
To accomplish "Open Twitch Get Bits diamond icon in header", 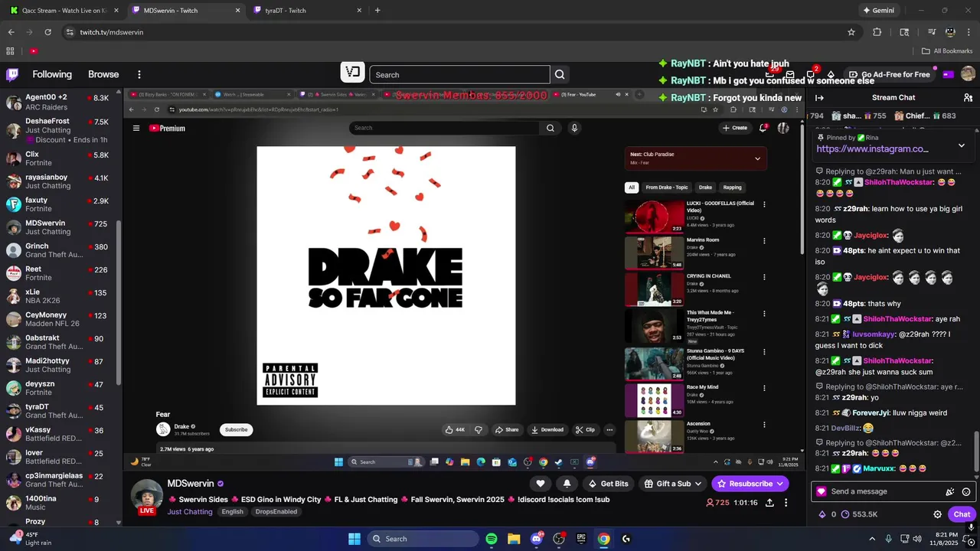I will click(831, 74).
